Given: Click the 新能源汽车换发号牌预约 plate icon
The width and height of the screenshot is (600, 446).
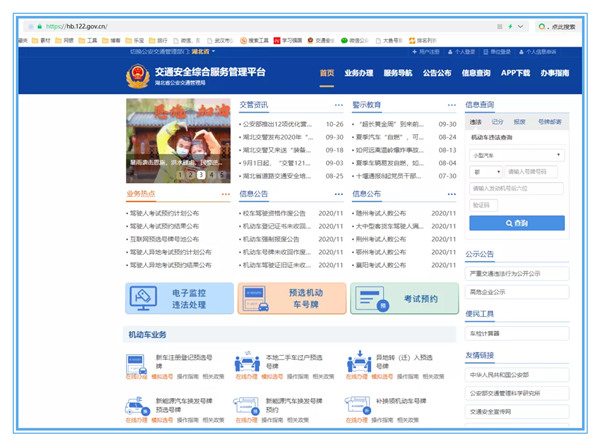Looking at the screenshot, I should pyautogui.click(x=247, y=406).
